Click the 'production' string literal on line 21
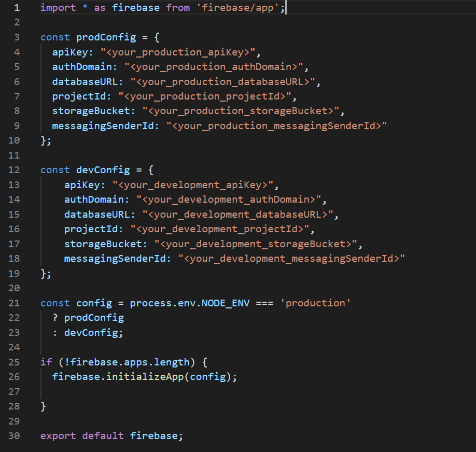This screenshot has width=476, height=452. (315, 303)
